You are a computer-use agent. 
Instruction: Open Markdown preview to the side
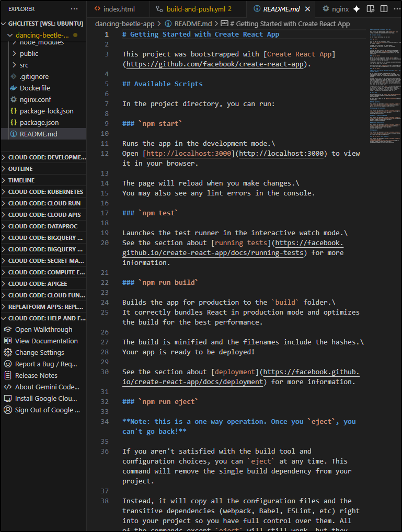tap(370, 9)
